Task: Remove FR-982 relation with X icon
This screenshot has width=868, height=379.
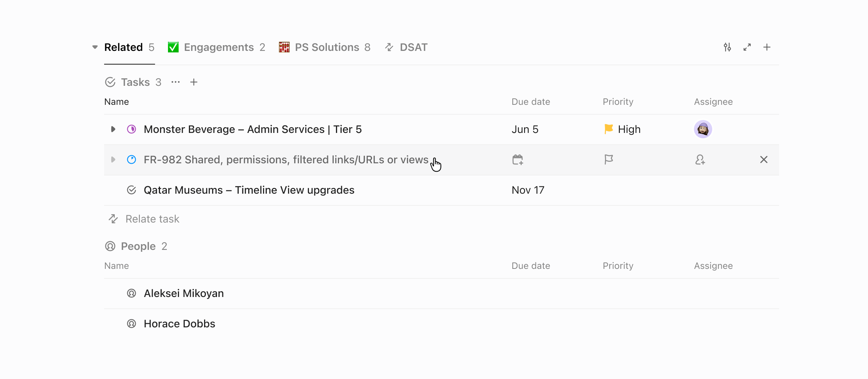Action: [764, 159]
